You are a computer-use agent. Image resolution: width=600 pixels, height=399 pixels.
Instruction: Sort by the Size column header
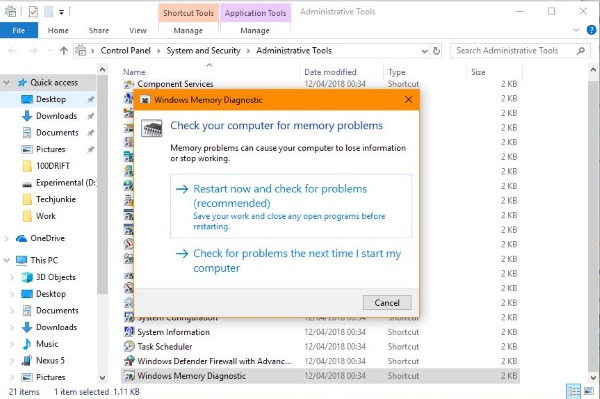(478, 72)
